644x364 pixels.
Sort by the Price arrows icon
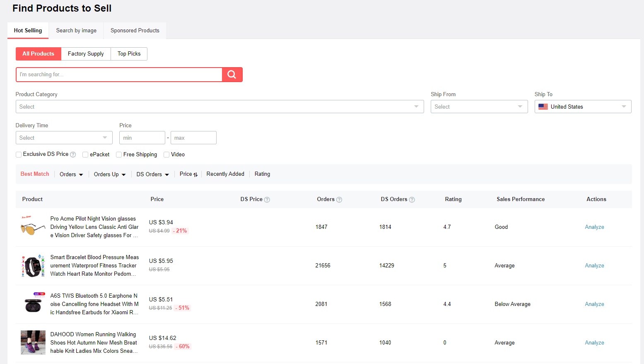(x=195, y=175)
